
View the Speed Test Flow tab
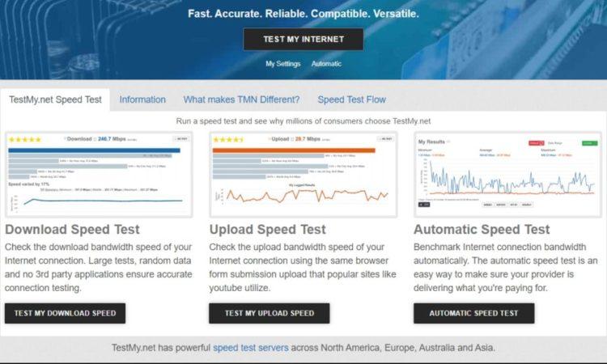[352, 99]
